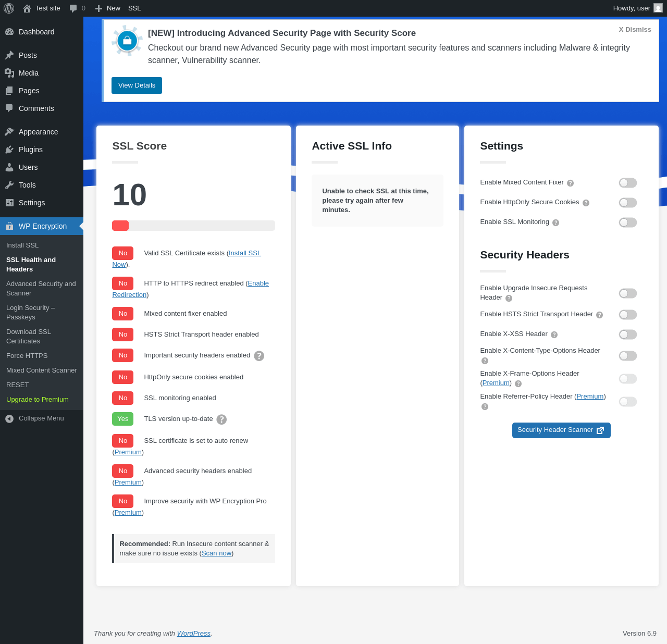667x644 pixels.
Task: Click the Posts pushpin icon
Action: (x=9, y=55)
